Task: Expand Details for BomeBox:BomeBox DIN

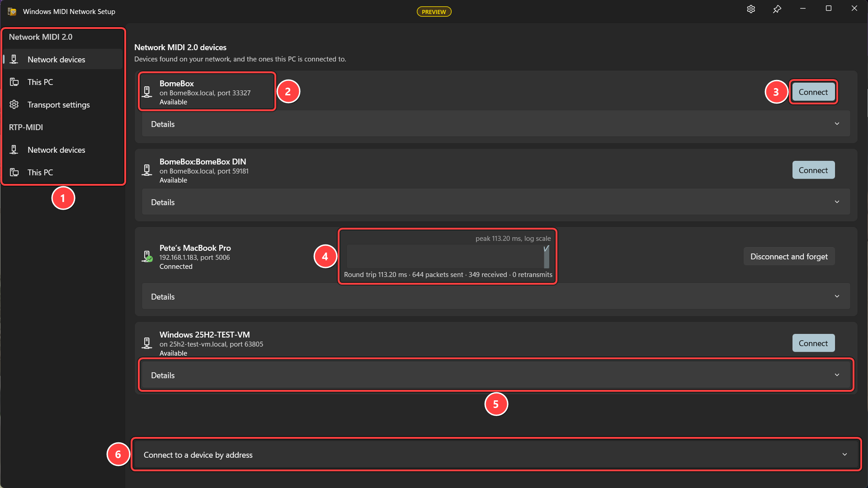Action: [x=496, y=202]
